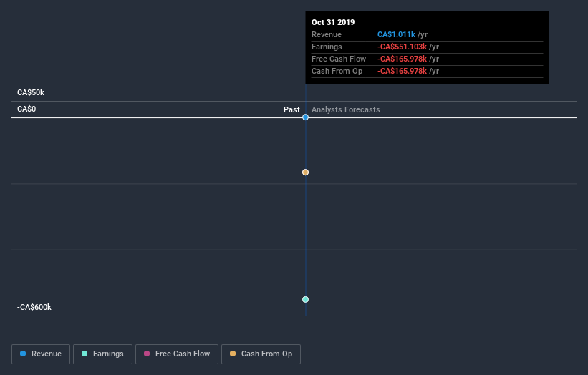Click the Past label on the chart
The image size is (588, 375).
(x=291, y=109)
